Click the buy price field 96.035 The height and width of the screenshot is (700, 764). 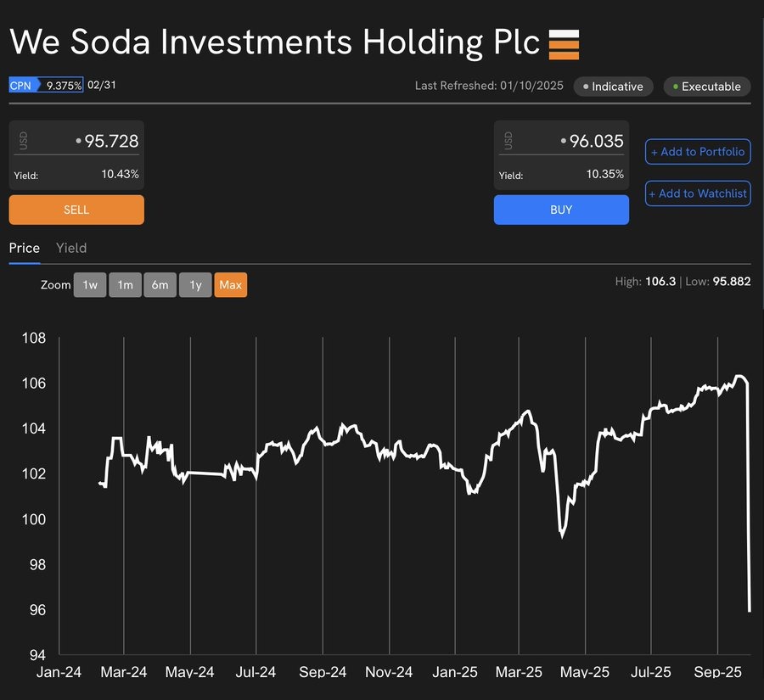click(x=596, y=142)
